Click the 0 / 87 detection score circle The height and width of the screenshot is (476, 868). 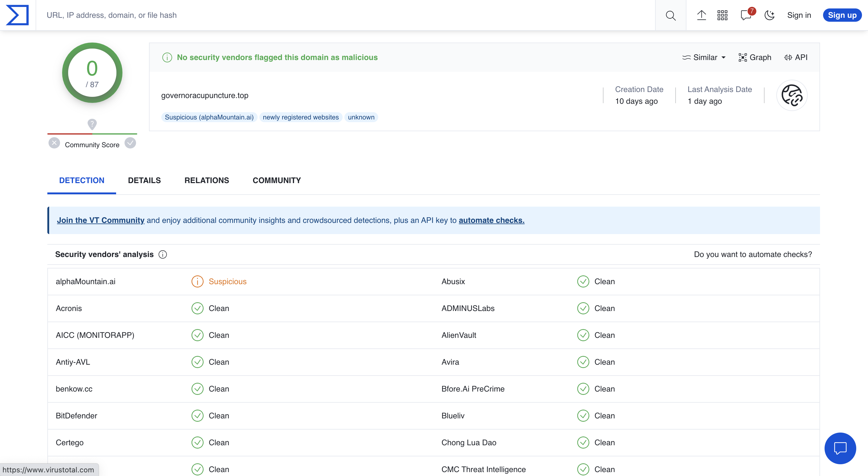[x=92, y=73]
